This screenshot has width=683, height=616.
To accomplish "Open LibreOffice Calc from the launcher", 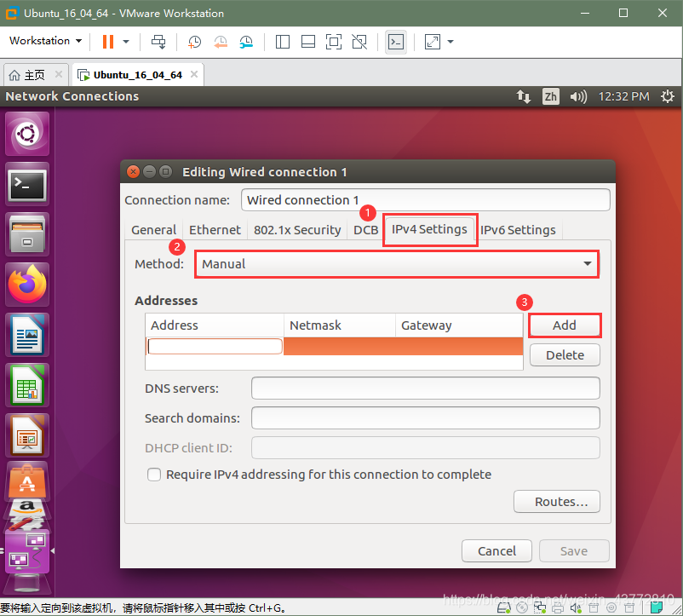I will [x=27, y=385].
